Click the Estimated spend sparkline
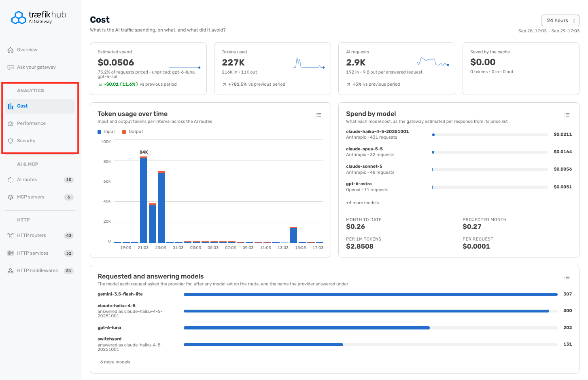This screenshot has height=380, width=588. coord(185,68)
